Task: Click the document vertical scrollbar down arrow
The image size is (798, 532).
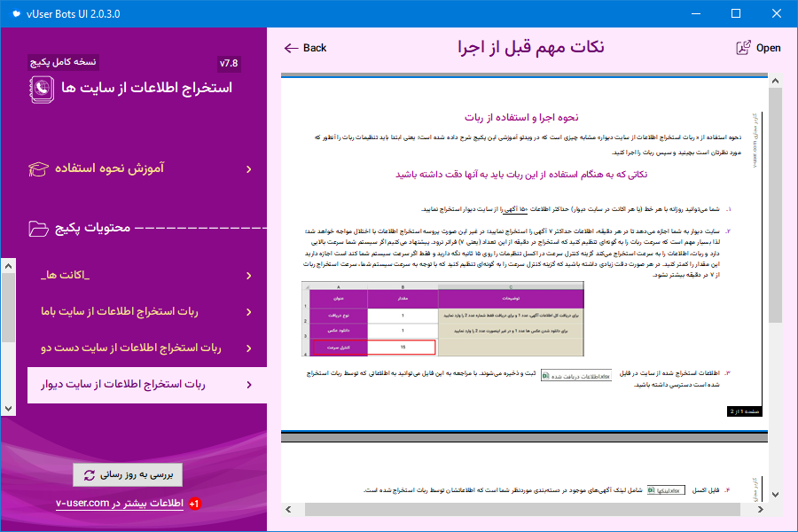Action: point(775,495)
